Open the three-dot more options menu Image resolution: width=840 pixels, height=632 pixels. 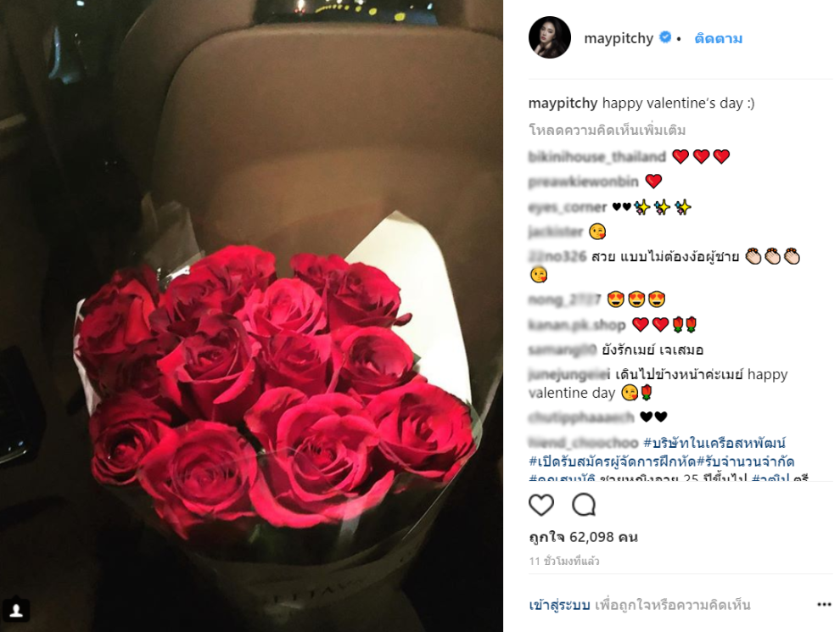click(x=824, y=605)
